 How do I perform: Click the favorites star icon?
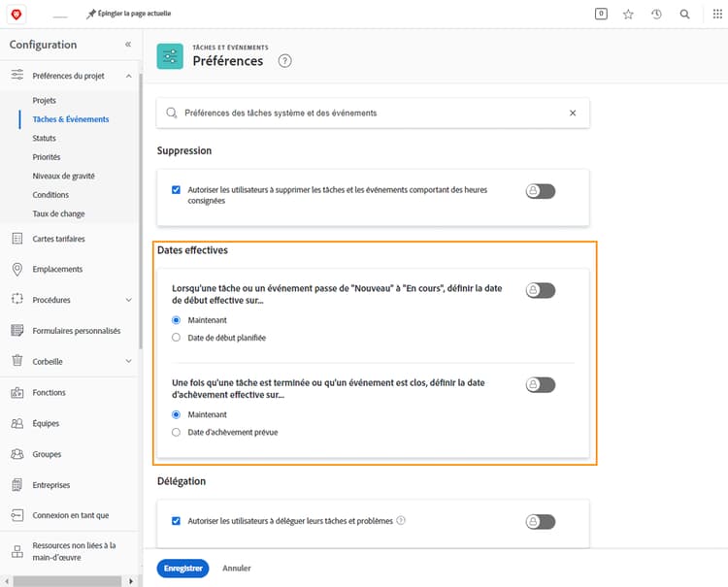point(628,15)
